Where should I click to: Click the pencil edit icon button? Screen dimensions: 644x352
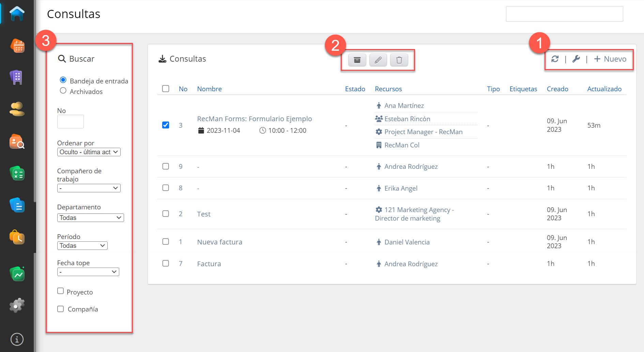[x=378, y=60]
